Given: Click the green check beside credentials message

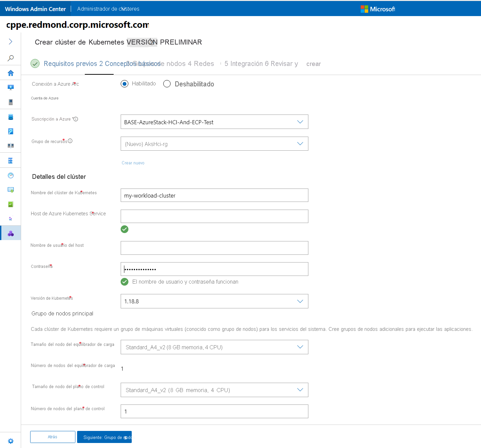Looking at the screenshot, I should [x=124, y=282].
